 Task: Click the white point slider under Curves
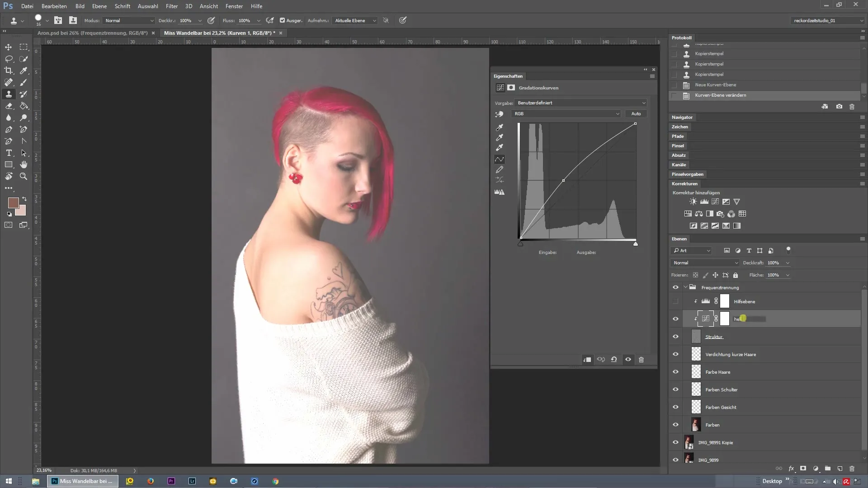pyautogui.click(x=636, y=244)
